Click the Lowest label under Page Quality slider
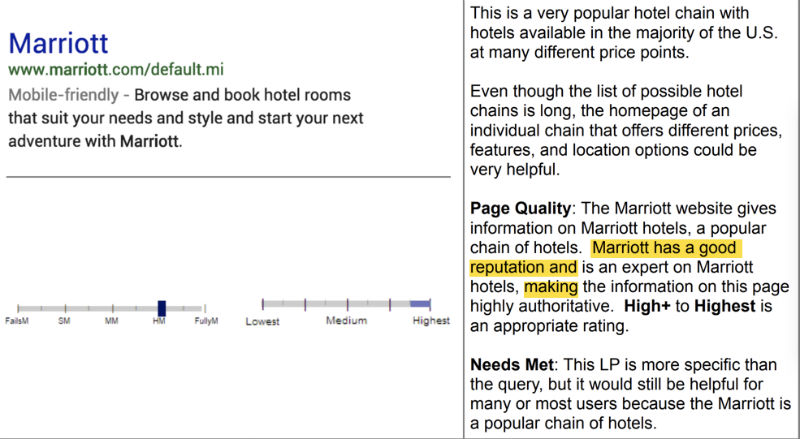 tap(263, 321)
